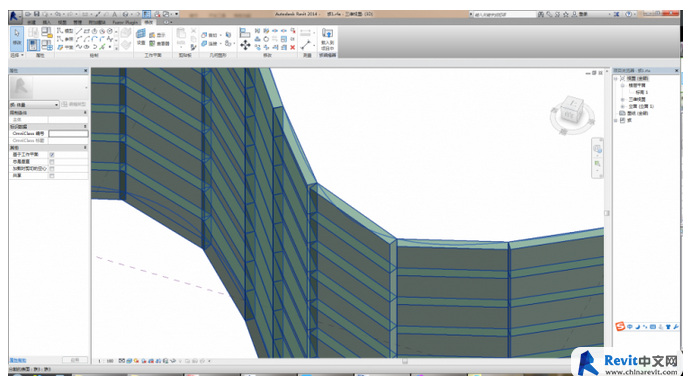Click the Join geometry tool (连接)
Image resolution: width=688 pixels, height=384 pixels.
[209, 43]
